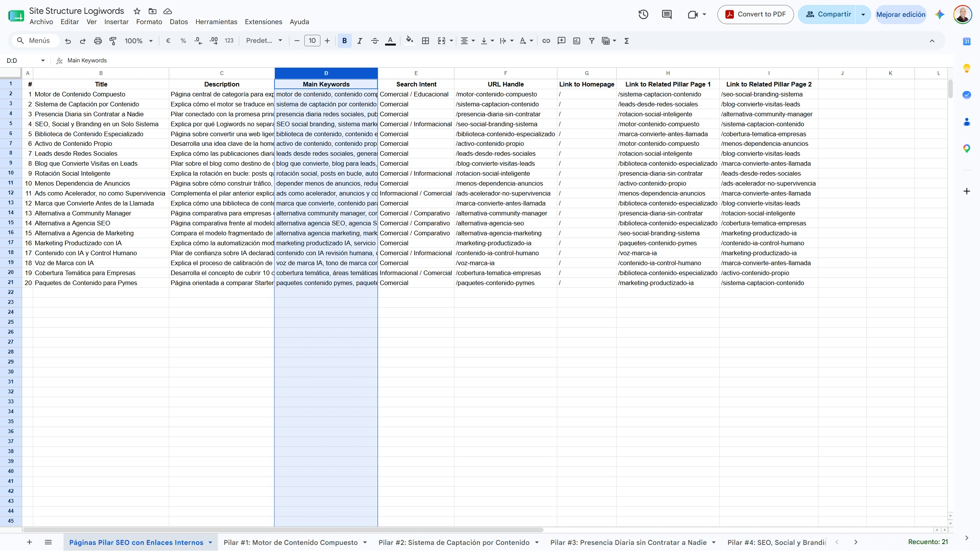
Task: Open the Name Box dropdown arrow
Action: tap(43, 60)
